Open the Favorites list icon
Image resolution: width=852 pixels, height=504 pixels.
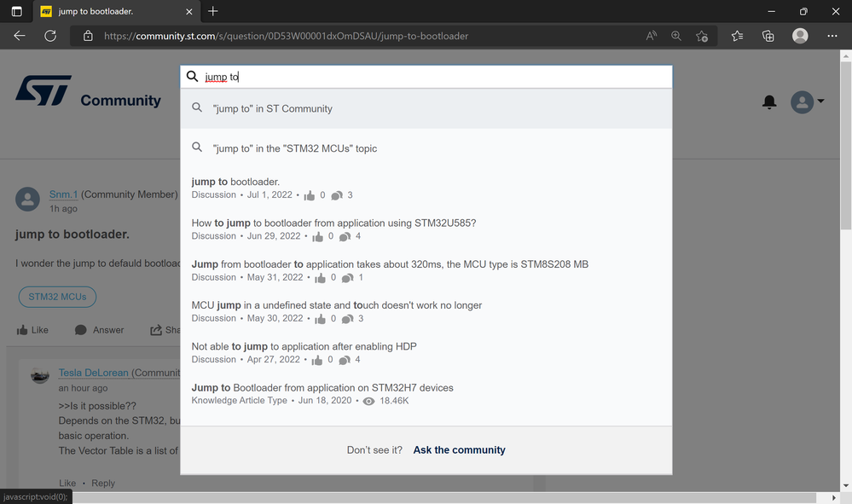coord(737,36)
